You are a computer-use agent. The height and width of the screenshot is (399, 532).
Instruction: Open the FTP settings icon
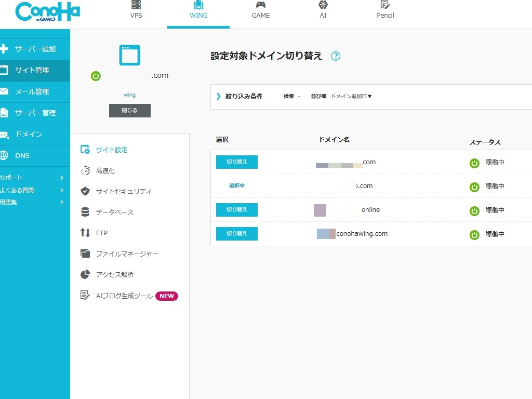point(85,233)
